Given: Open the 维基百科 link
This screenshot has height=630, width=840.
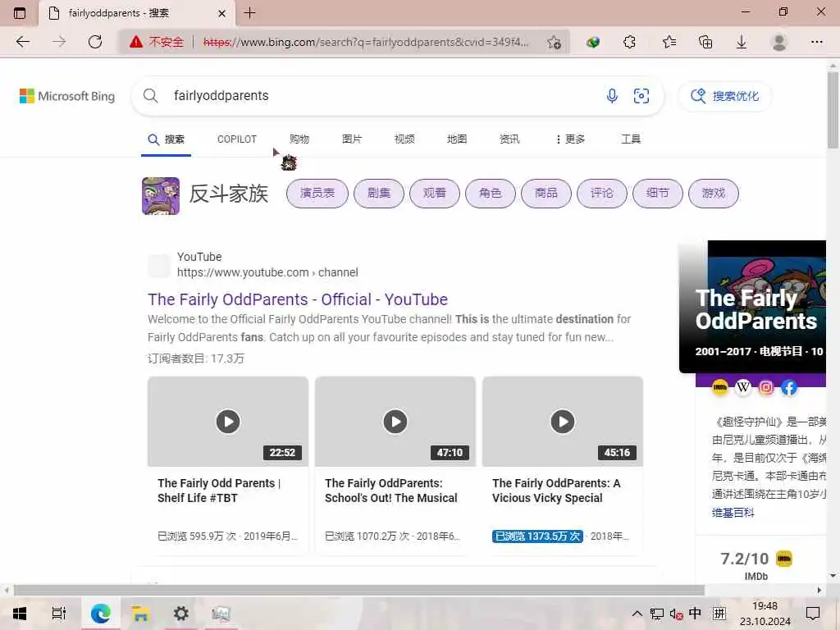Looking at the screenshot, I should (733, 513).
